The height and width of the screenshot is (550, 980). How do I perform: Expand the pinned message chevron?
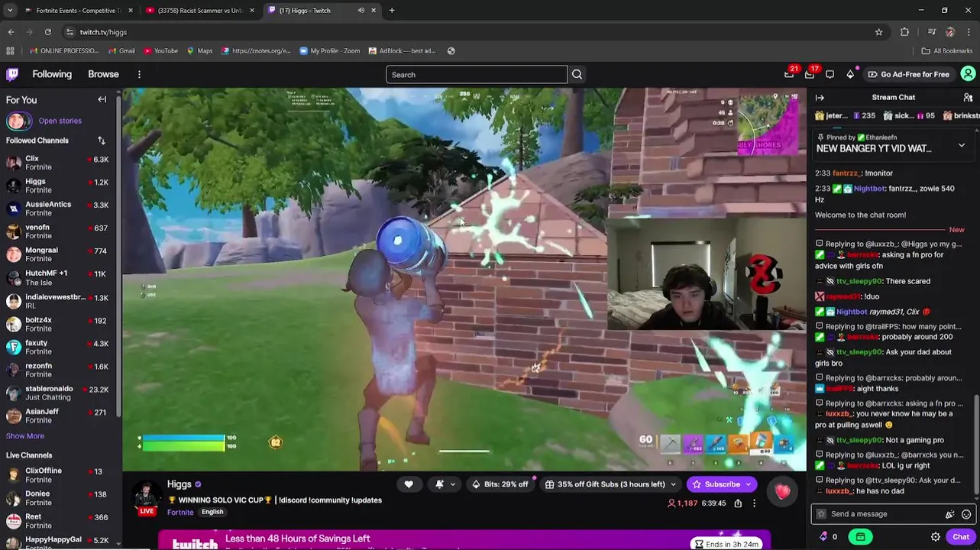pyautogui.click(x=962, y=145)
